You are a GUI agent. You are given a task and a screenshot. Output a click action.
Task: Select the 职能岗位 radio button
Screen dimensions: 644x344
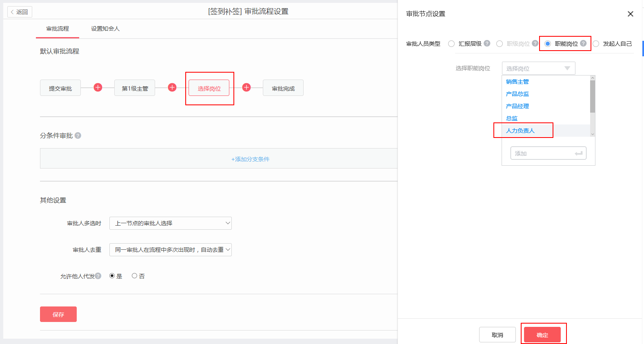[548, 44]
